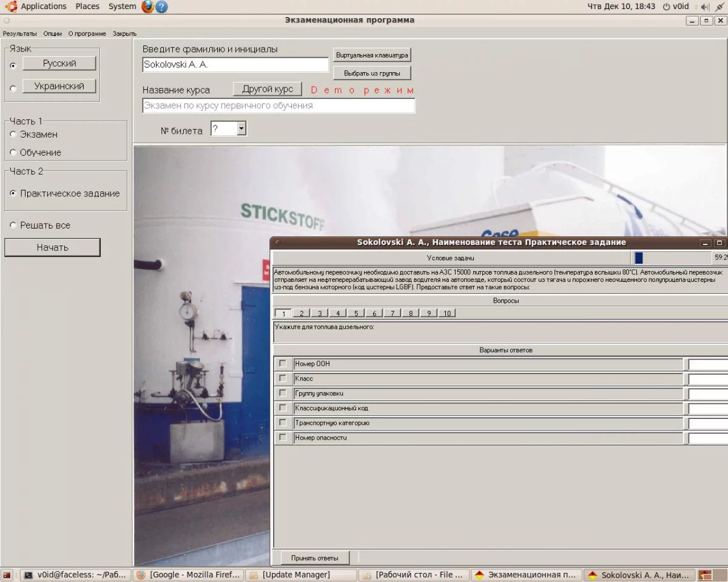Click the Другой курс button
The height and width of the screenshot is (582, 728).
[x=268, y=89]
